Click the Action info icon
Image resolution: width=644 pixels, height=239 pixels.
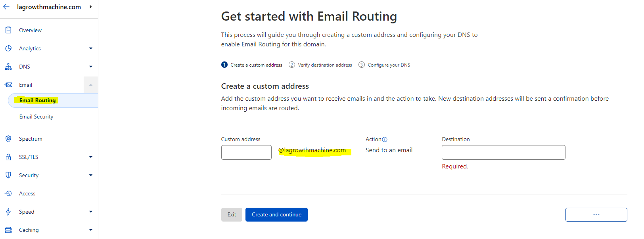point(385,140)
